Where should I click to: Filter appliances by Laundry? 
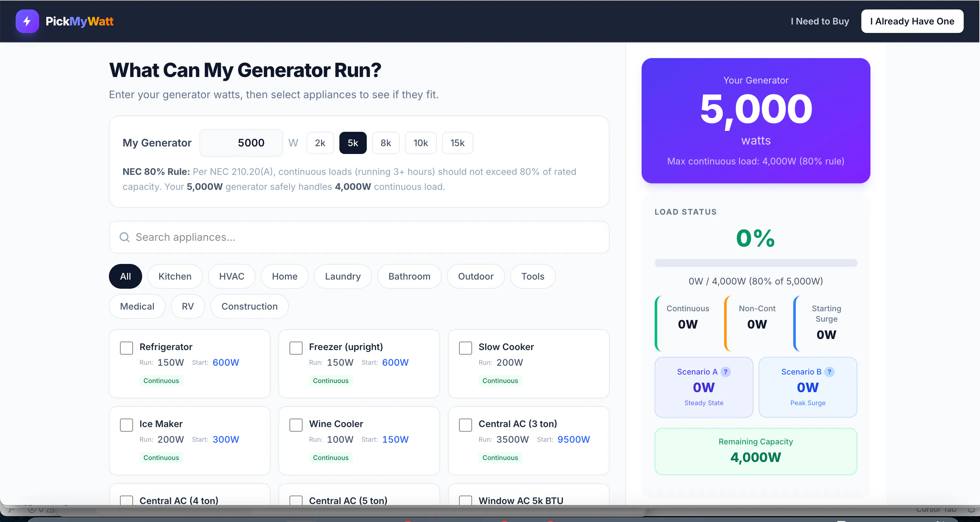tap(343, 276)
